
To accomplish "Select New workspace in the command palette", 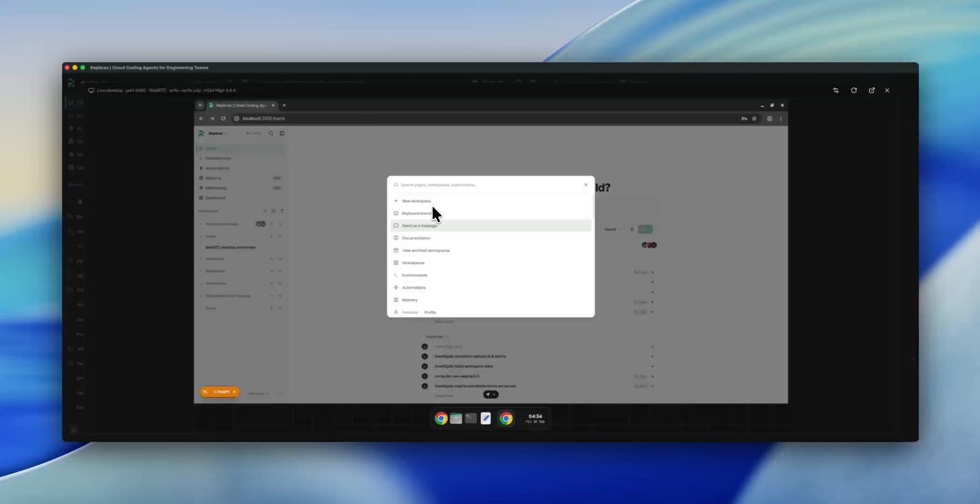I will point(490,200).
